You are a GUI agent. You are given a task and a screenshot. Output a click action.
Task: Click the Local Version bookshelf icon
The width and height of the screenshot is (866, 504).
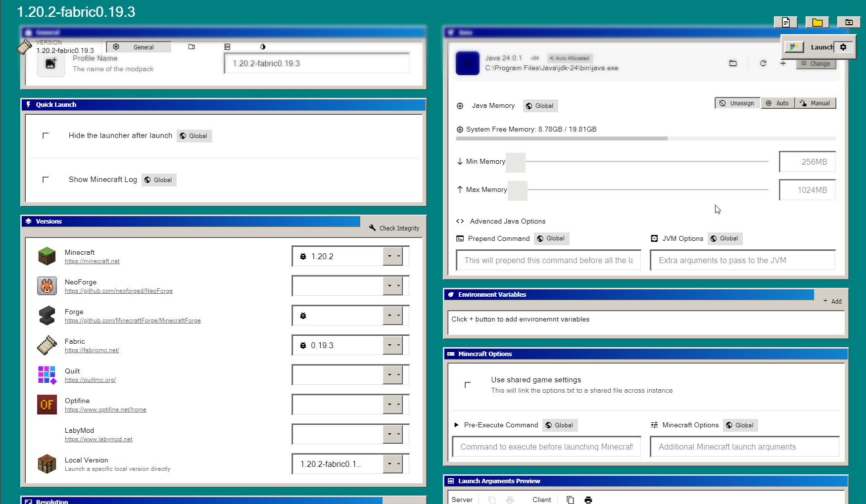click(x=47, y=464)
